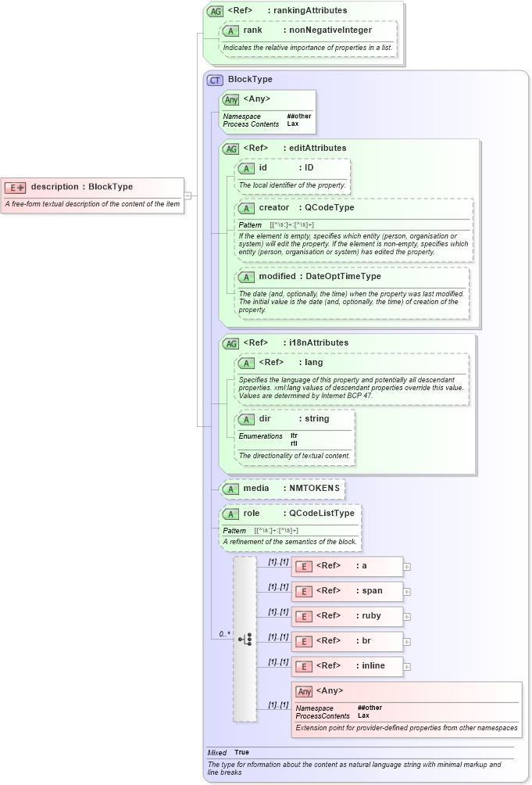Click the A icon beside rank attribute

(230, 31)
